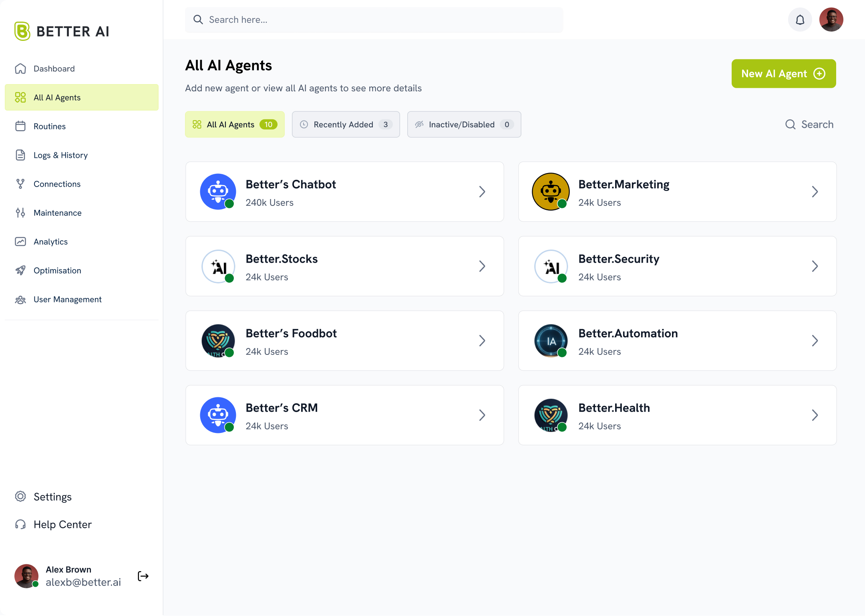Viewport: 865px width, 616px height.
Task: Click the notification bell icon
Action: click(x=800, y=20)
